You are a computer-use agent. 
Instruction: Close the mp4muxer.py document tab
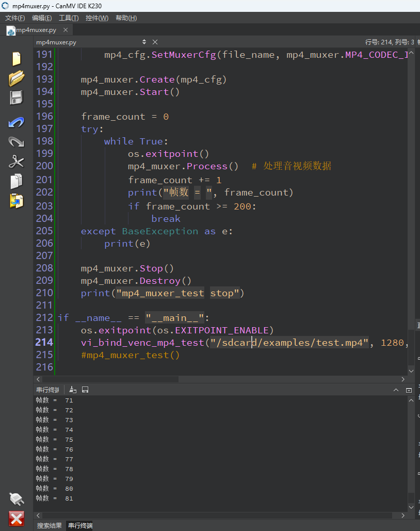click(x=66, y=30)
